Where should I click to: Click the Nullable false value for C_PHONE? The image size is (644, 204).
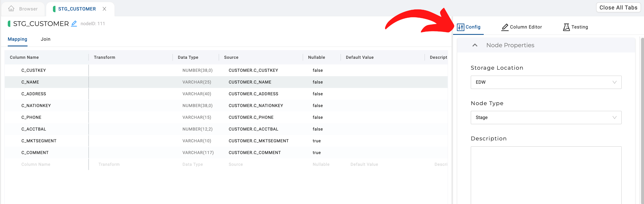(318, 117)
